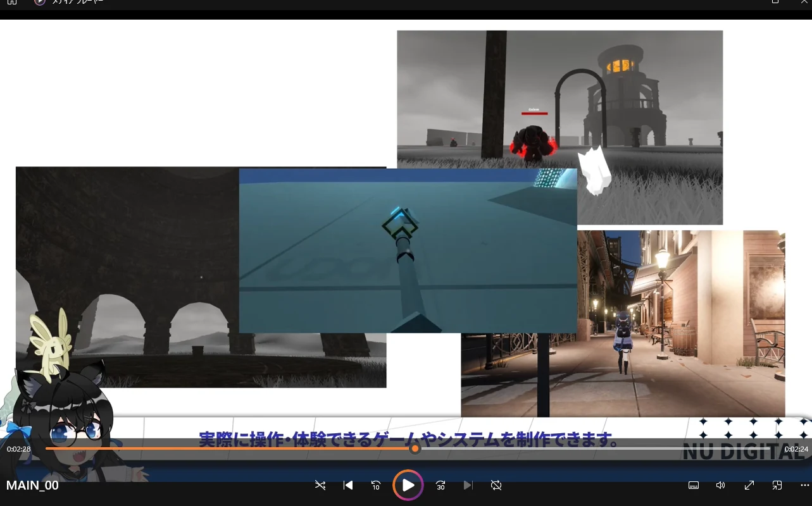Viewport: 812px width, 506px height.
Task: Skip forward 30 seconds
Action: pyautogui.click(x=440, y=485)
